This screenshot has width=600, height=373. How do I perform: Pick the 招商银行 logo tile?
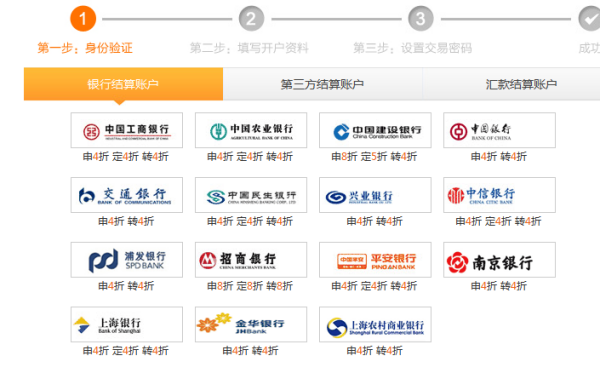(251, 260)
